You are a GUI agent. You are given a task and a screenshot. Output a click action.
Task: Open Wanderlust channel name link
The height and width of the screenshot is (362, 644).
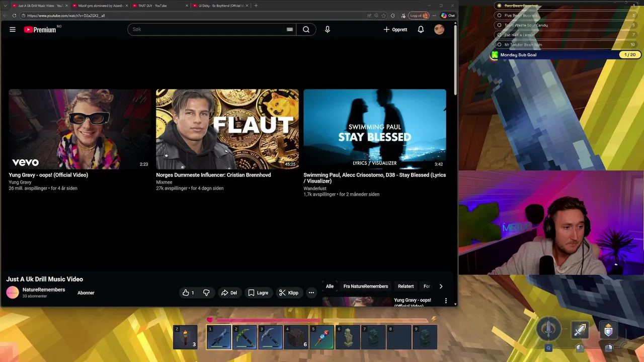point(314,189)
